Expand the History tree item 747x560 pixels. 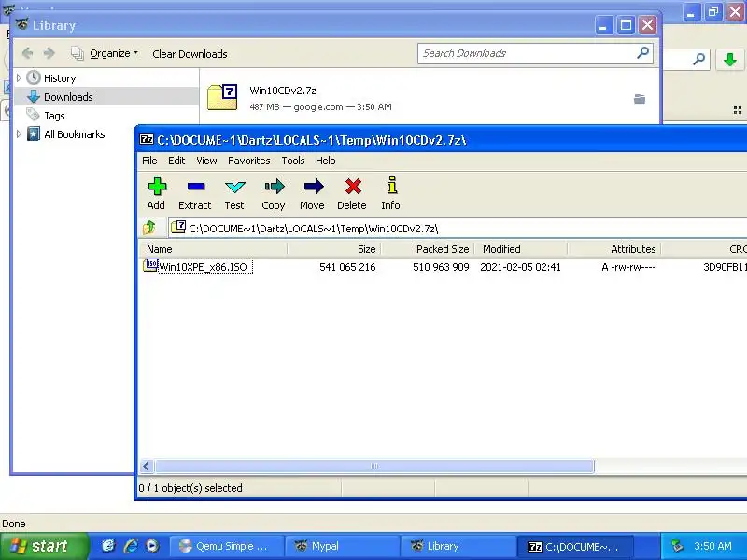tap(19, 77)
